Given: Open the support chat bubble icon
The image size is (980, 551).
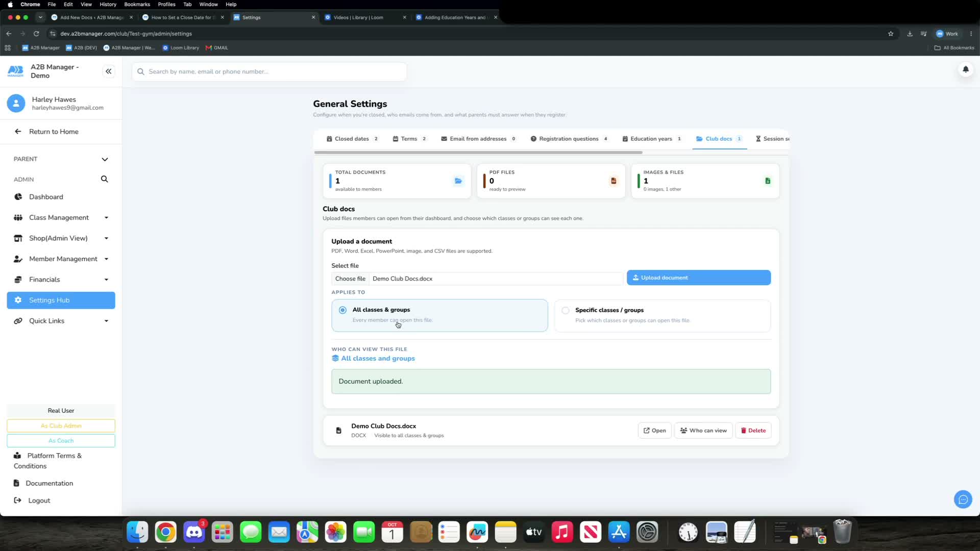Looking at the screenshot, I should tap(963, 499).
